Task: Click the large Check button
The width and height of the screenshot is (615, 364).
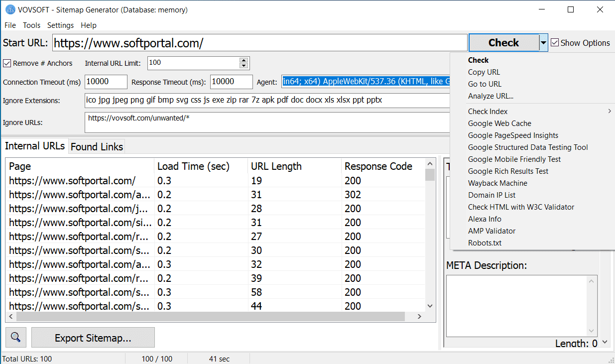Action: [x=503, y=43]
